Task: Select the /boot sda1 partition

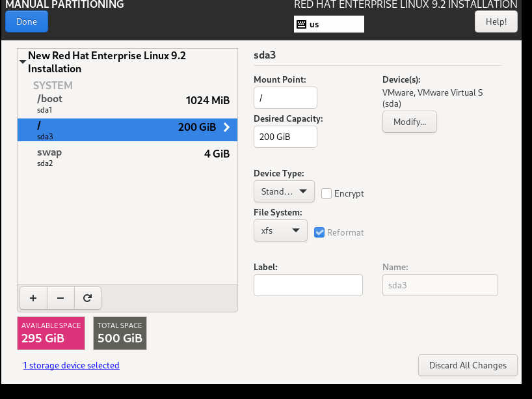Action: coord(127,104)
